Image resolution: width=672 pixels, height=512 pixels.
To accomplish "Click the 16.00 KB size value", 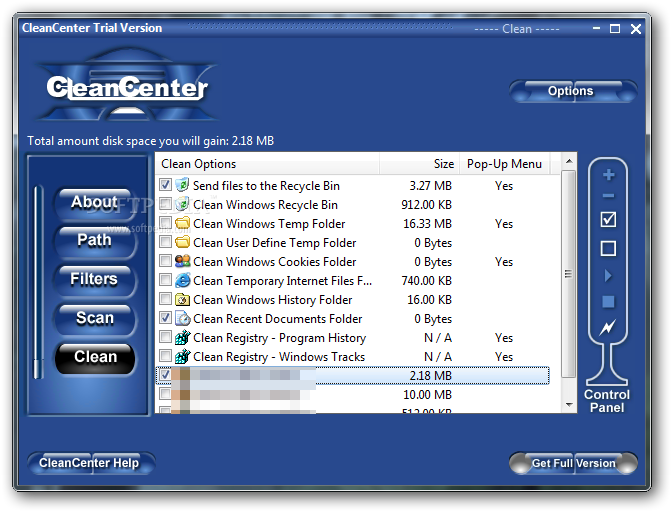I will pos(429,300).
